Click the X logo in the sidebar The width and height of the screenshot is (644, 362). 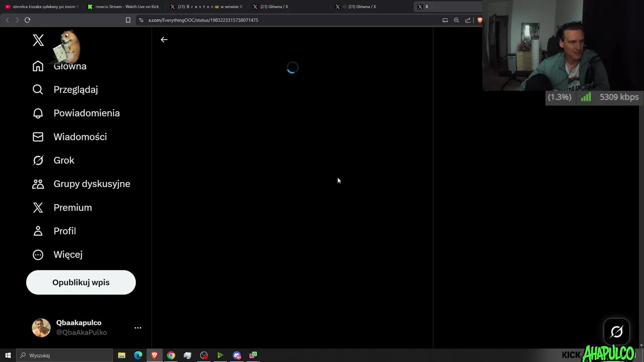pos(38,40)
